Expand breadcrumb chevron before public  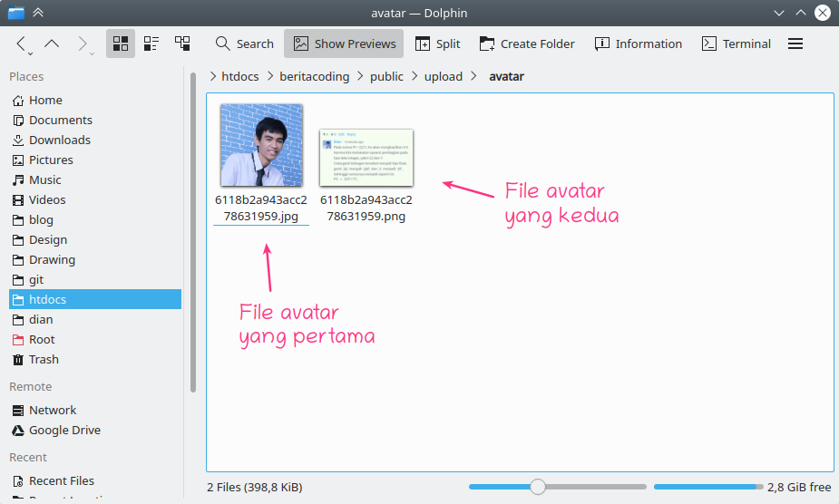coord(360,76)
